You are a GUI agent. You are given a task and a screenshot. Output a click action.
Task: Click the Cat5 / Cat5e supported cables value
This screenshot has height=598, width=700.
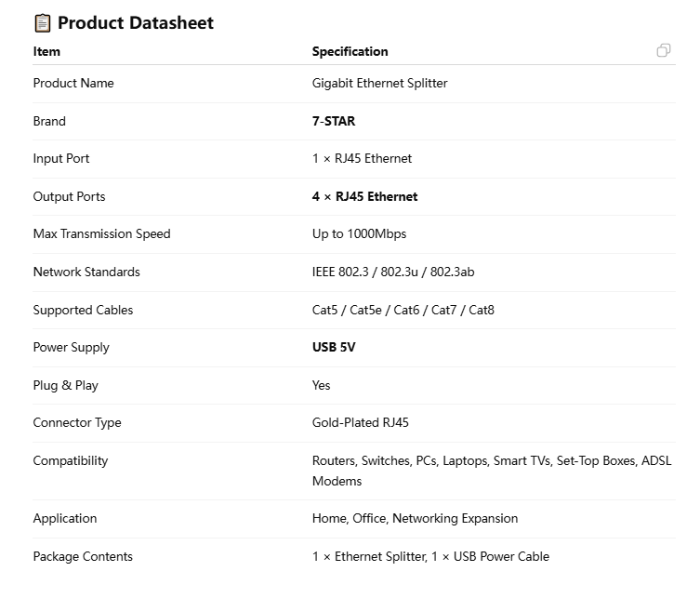403,310
